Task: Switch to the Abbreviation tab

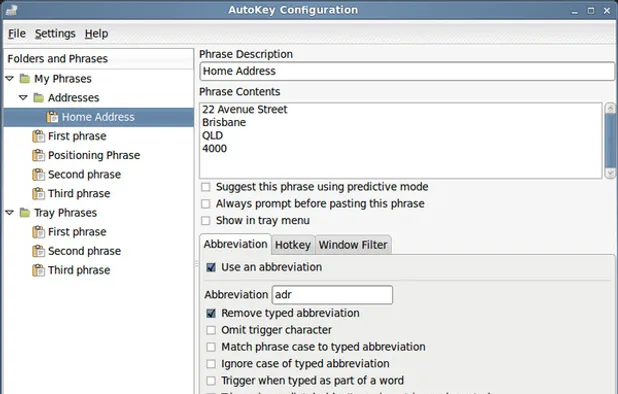Action: (x=235, y=244)
